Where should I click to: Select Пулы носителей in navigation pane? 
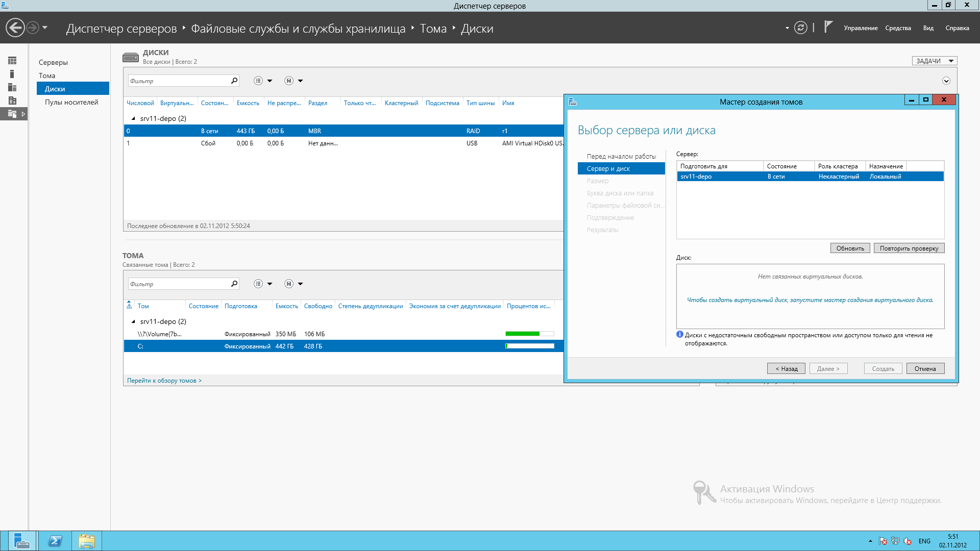tap(71, 102)
